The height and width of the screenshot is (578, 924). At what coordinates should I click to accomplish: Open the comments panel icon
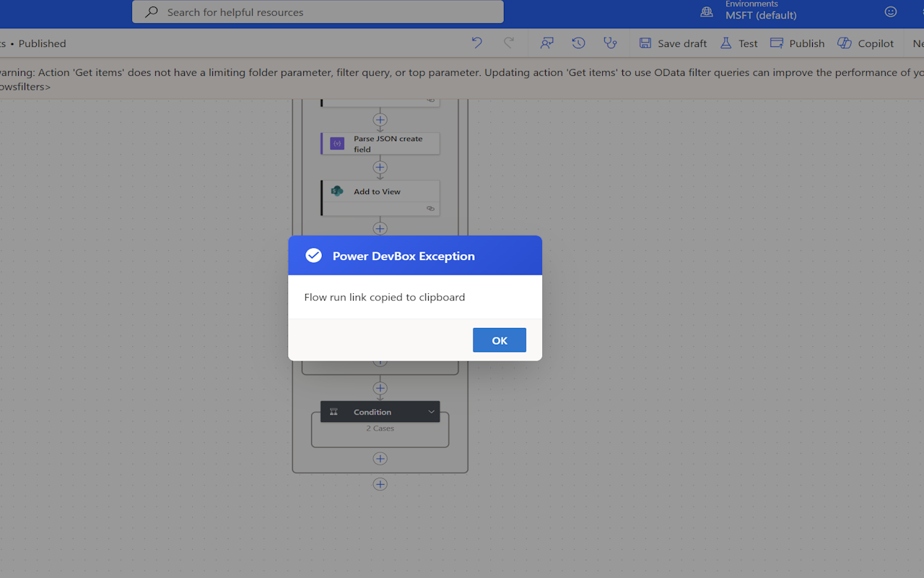coord(546,43)
